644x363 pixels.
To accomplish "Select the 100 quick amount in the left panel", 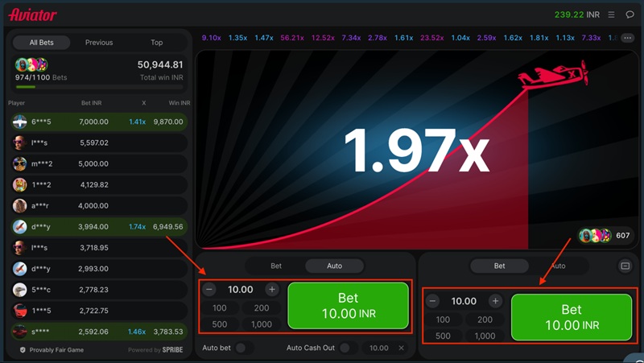I will 219,308.
